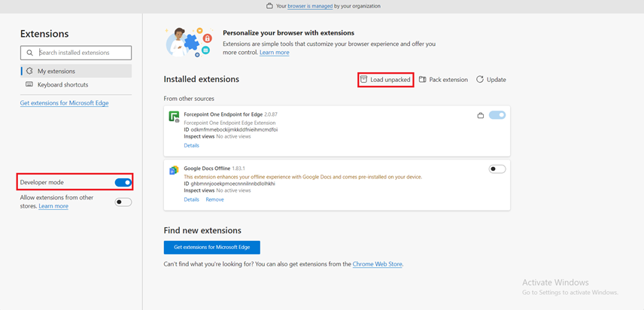The image size is (644, 310).
Task: Click the Search installed extensions field
Action: pyautogui.click(x=83, y=53)
